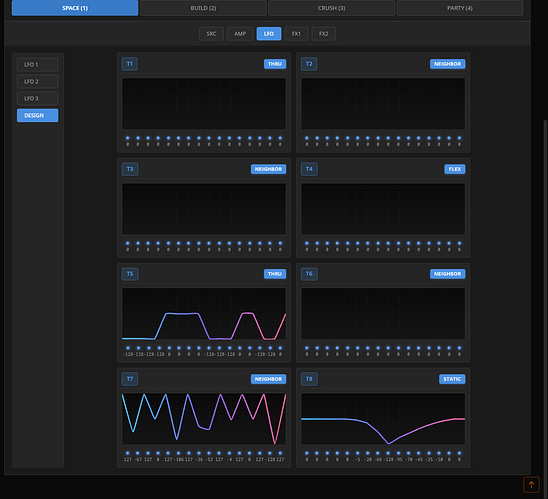Click the T8 step dot valued -5
This screenshot has height=499, width=548.
tap(358, 453)
